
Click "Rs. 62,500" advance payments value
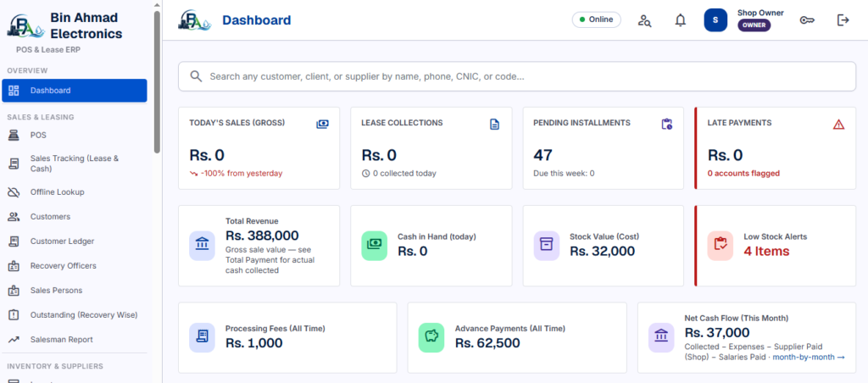[487, 343]
